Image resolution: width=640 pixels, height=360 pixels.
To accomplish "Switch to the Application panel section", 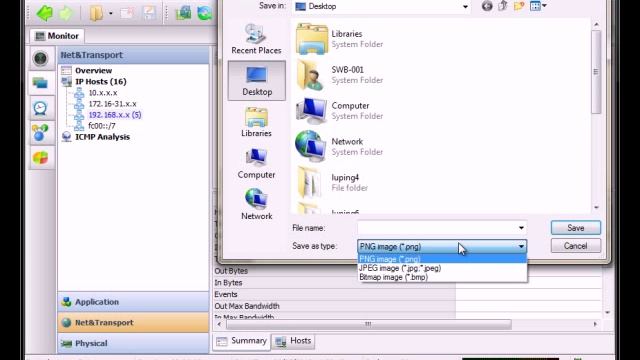I will click(133, 302).
